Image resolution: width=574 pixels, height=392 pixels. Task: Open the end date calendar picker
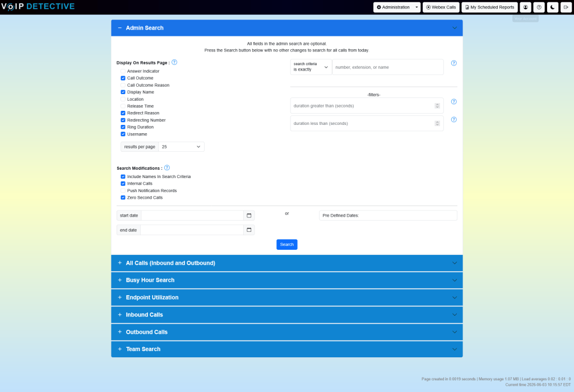point(249,230)
